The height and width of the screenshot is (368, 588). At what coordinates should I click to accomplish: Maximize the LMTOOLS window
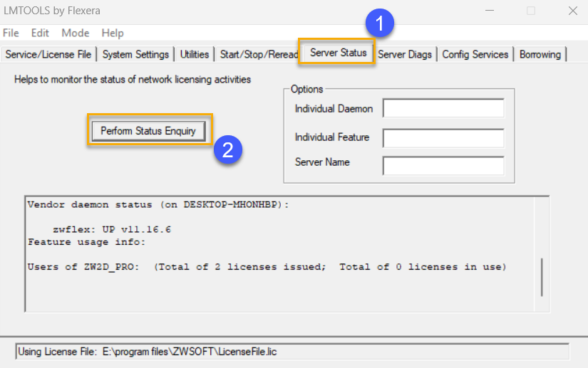coord(530,11)
